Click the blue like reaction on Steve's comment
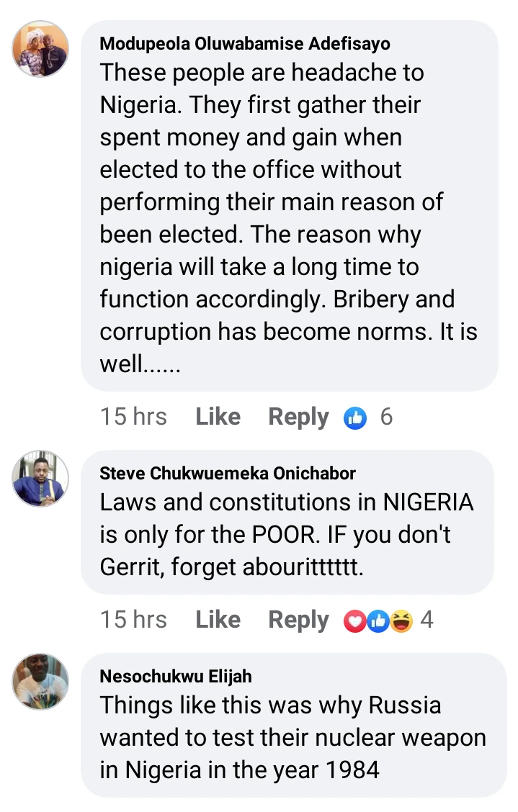 [378, 621]
